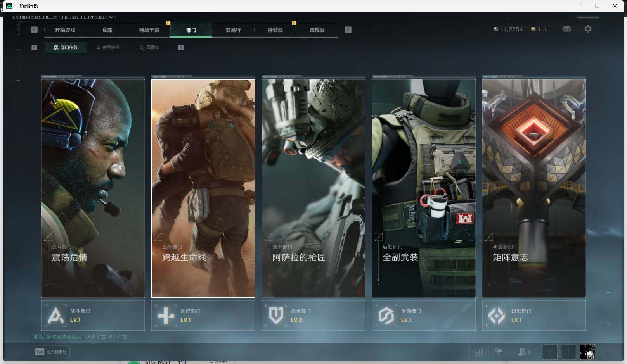Switch to the 赛季任务 sub-tab

click(108, 47)
